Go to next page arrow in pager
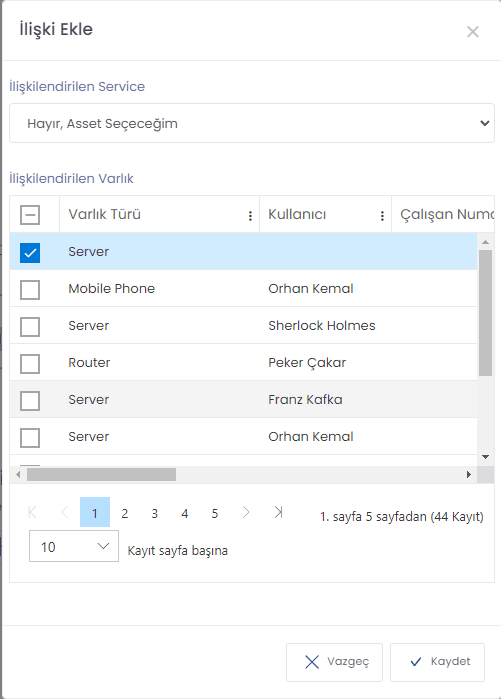501x699 pixels. (246, 512)
